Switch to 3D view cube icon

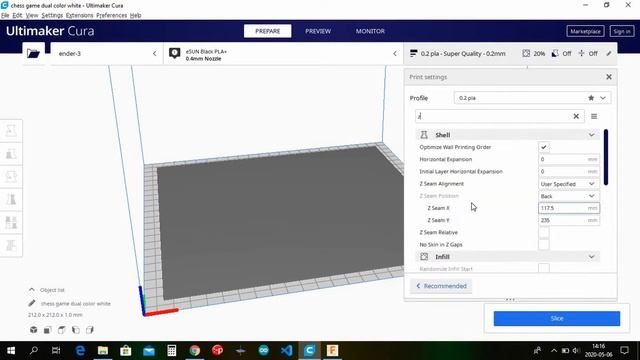coord(33,330)
